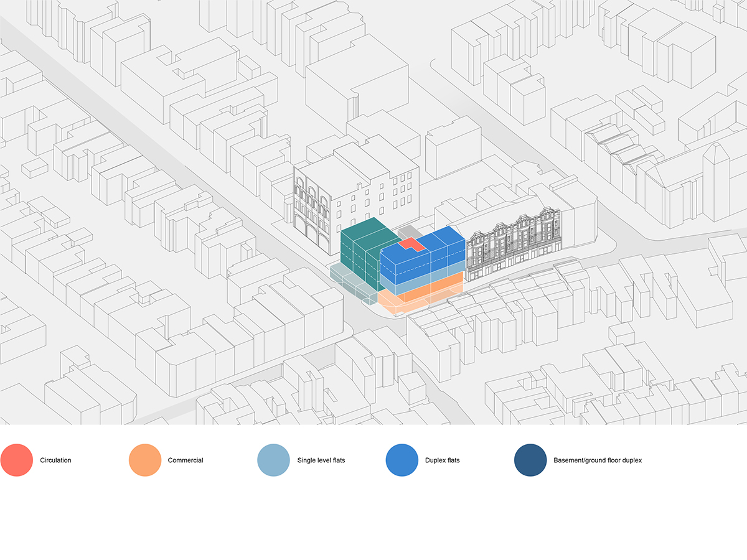Click the dark blue Basement/ground floor duplex circle
The image size is (747, 560).
coord(530,460)
